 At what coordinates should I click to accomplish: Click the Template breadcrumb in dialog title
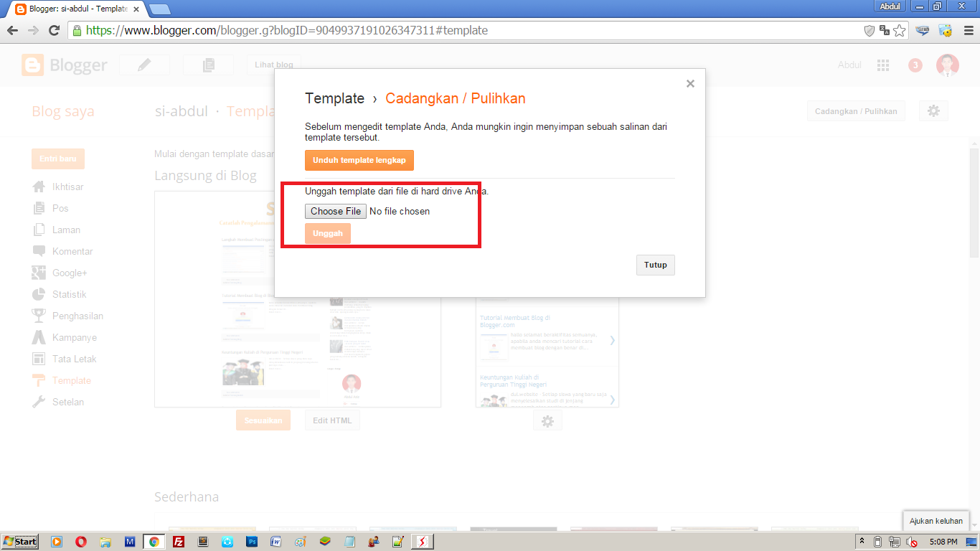click(335, 98)
